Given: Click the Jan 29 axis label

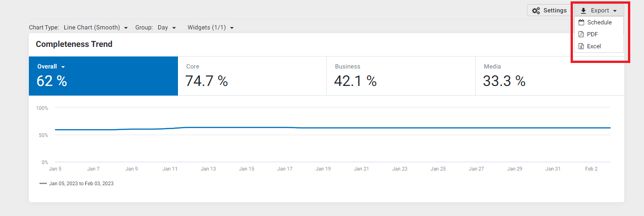Looking at the screenshot, I should (515, 169).
